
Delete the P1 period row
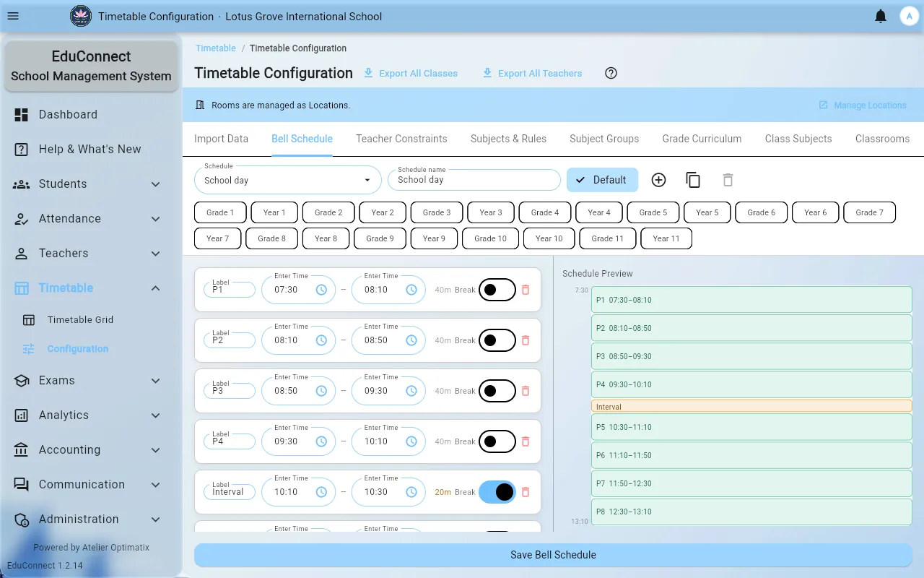[x=526, y=290]
